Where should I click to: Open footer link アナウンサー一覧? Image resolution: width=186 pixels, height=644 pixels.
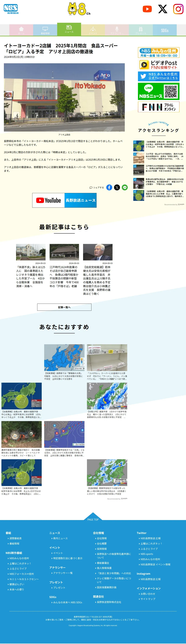[x=63, y=573]
